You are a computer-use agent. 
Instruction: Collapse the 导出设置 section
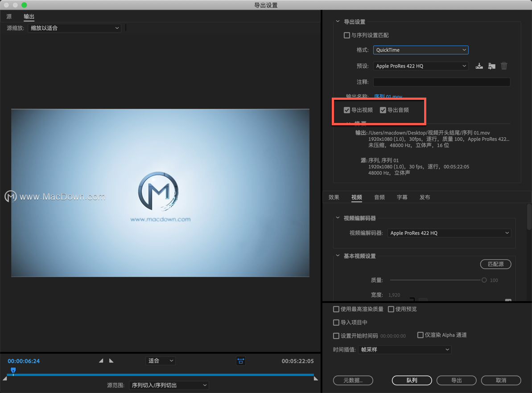338,21
